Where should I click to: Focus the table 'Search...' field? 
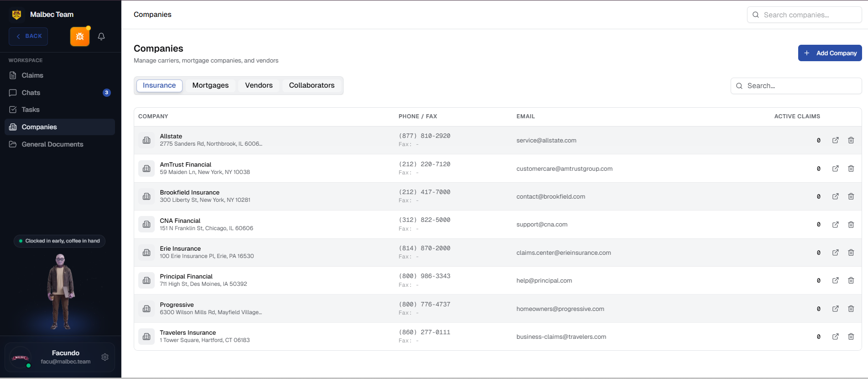(x=796, y=86)
